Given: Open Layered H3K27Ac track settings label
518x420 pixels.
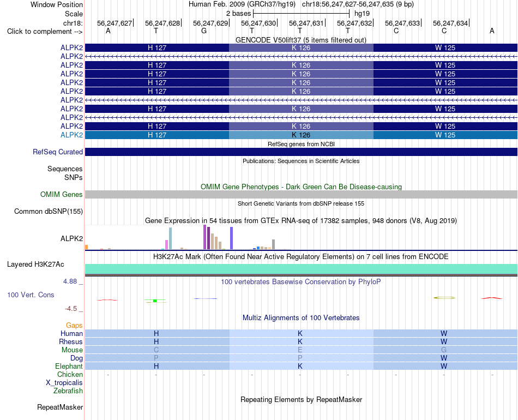Looking at the screenshot, I should point(35,265).
